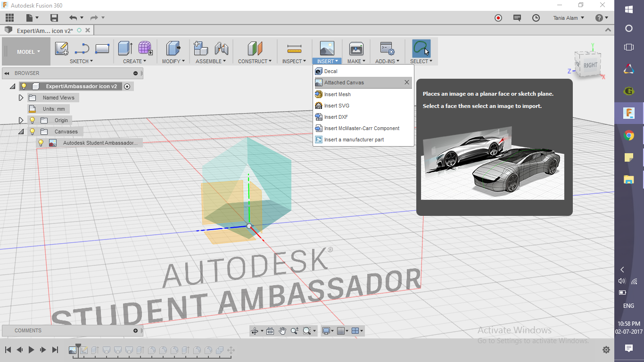Click the RIGHT face of the ViewCube
The image size is (644, 362).
click(x=590, y=66)
